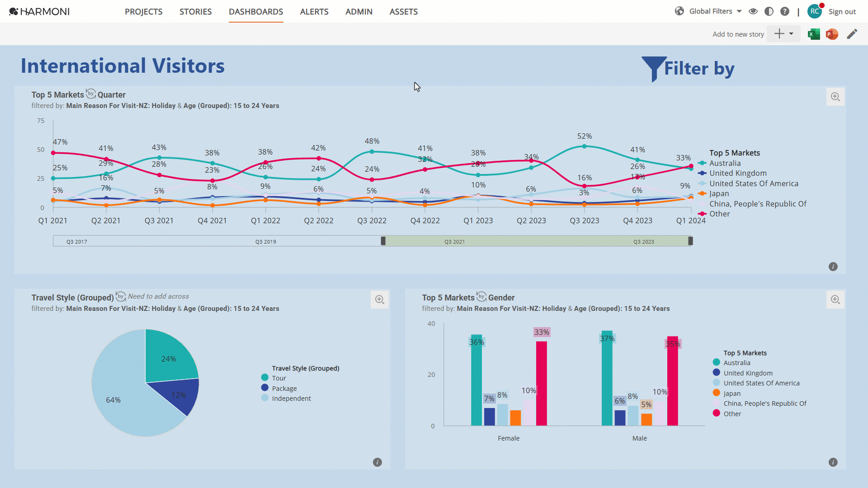The width and height of the screenshot is (868, 488).
Task: Zoom into Top 5 Markets by Quarter chart
Action: (835, 97)
